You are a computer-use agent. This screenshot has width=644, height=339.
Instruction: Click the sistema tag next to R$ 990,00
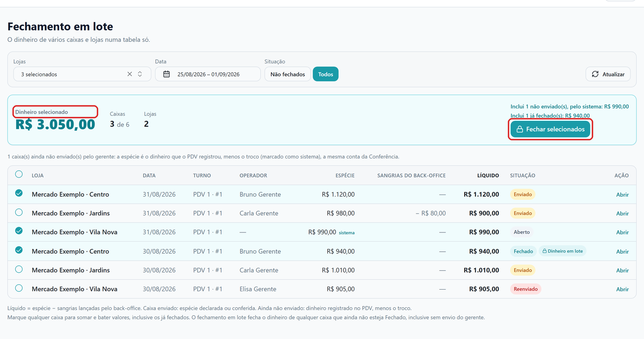coord(347,233)
